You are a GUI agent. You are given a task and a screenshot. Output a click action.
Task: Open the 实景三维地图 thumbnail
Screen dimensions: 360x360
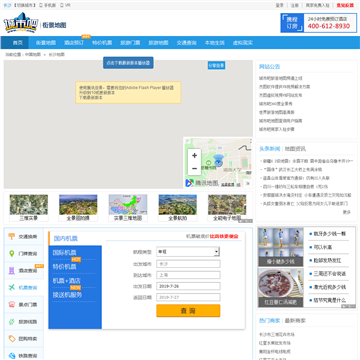coord(128,208)
